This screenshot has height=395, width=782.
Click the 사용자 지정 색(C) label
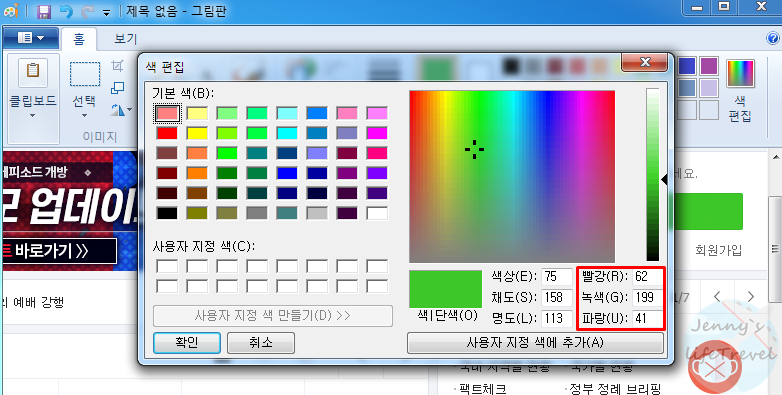[203, 246]
